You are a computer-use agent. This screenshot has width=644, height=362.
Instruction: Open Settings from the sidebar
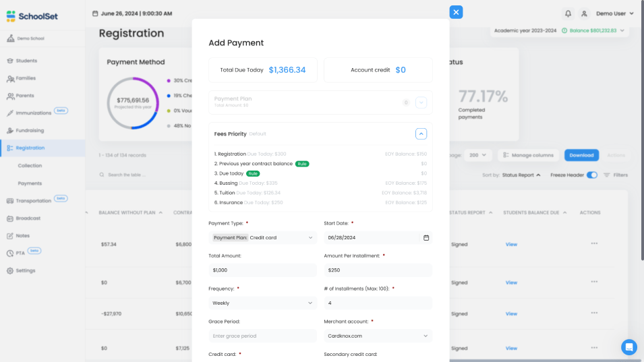(26, 270)
